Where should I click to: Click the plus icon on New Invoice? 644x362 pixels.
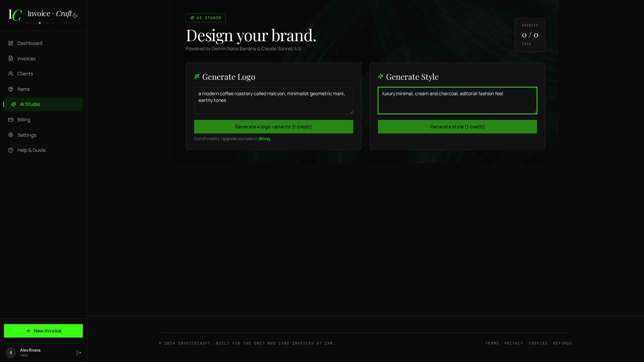pos(29,331)
